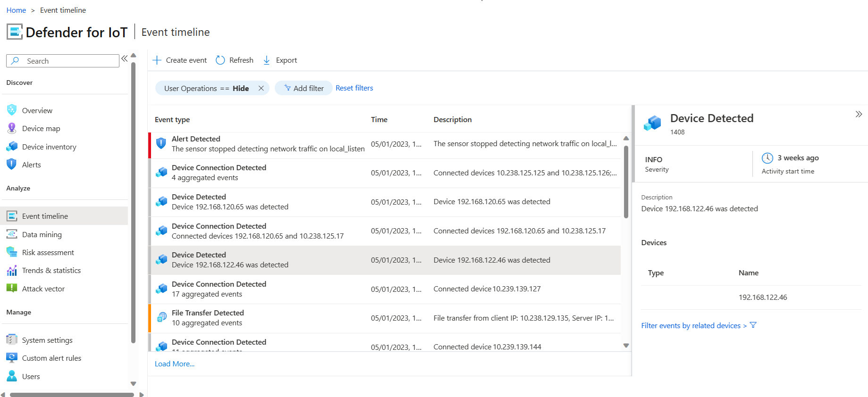Click the System settings icon
868x397 pixels.
12,340
